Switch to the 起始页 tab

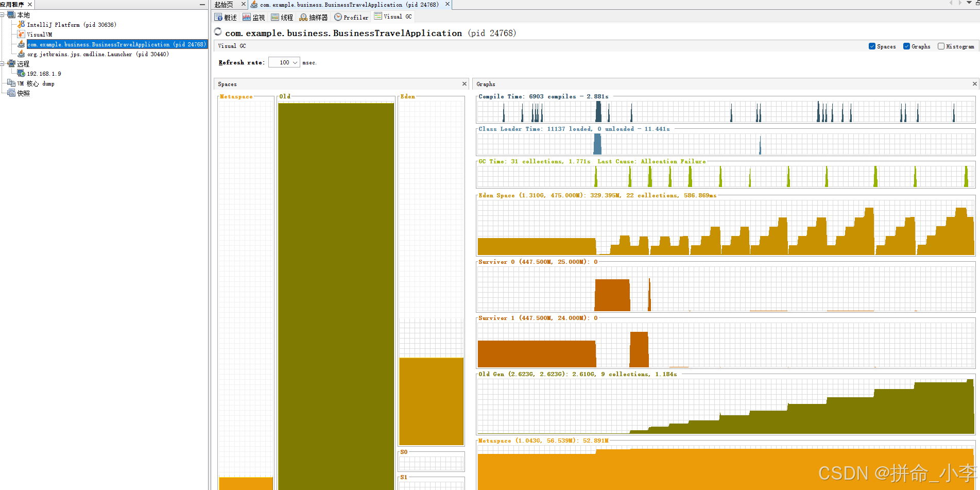224,4
